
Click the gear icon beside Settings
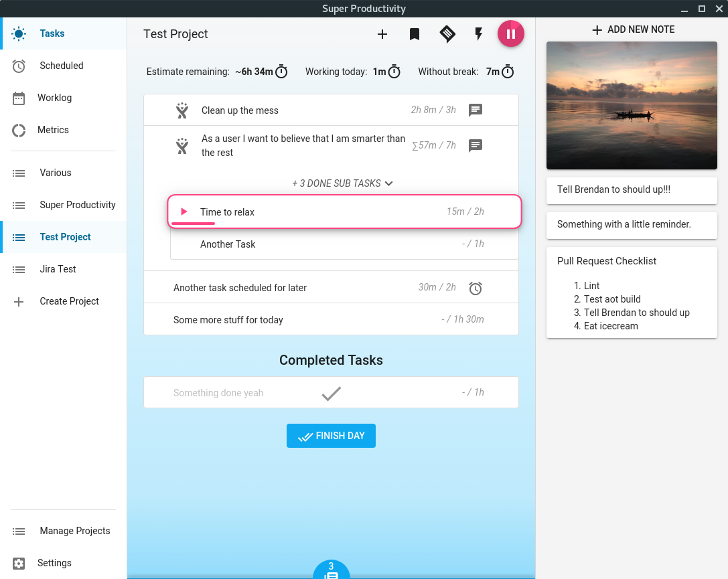[19, 563]
